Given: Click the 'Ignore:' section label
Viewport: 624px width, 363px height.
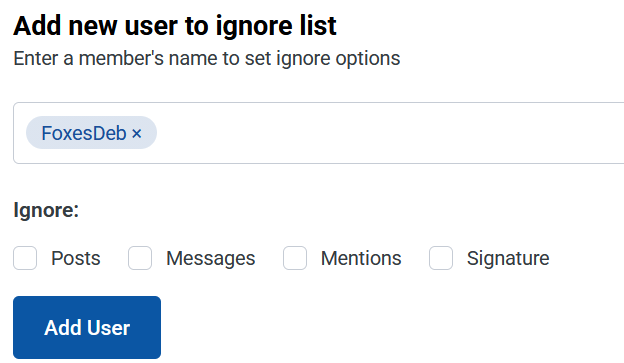Looking at the screenshot, I should click(46, 210).
